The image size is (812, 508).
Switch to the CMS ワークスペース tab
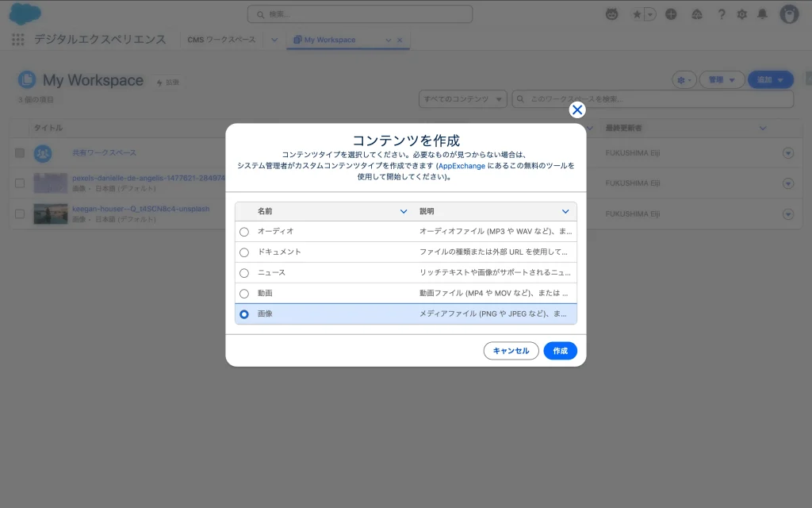pos(221,40)
